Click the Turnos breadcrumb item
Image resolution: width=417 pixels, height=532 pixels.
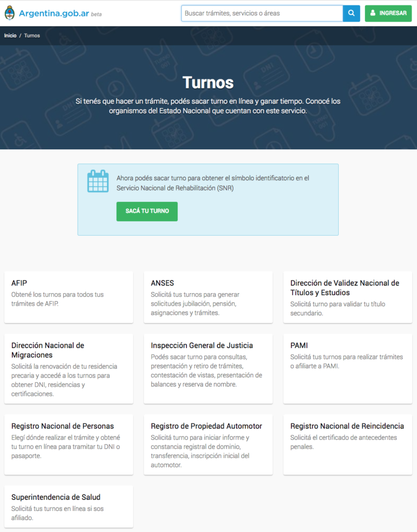(x=32, y=36)
